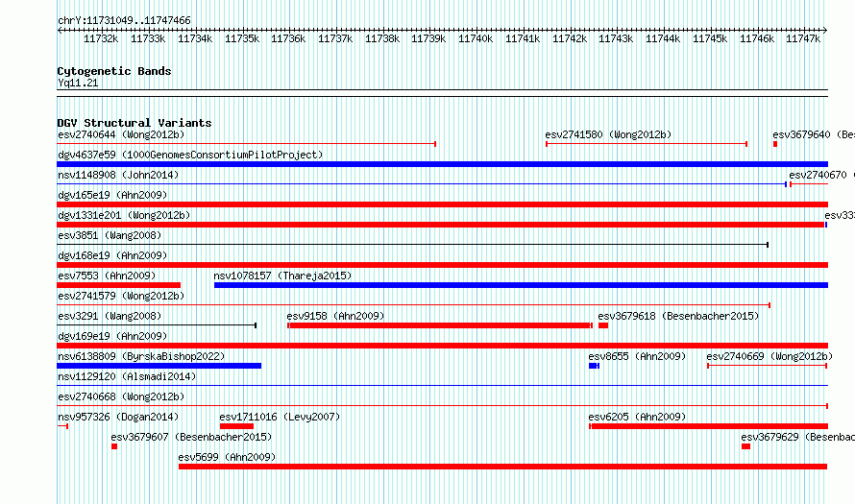This screenshot has width=855, height=504.
Task: Click the esv3679629 variant label
Action: [x=797, y=437]
